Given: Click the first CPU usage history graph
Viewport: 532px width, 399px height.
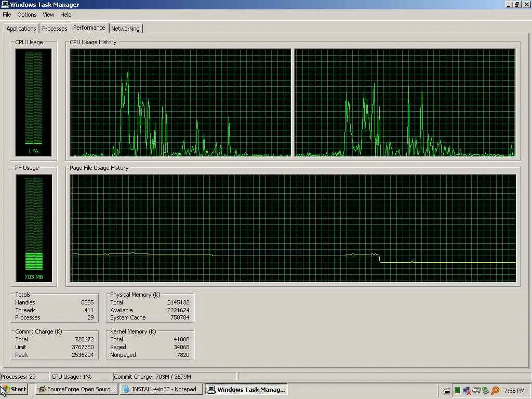Looking at the screenshot, I should 180,103.
